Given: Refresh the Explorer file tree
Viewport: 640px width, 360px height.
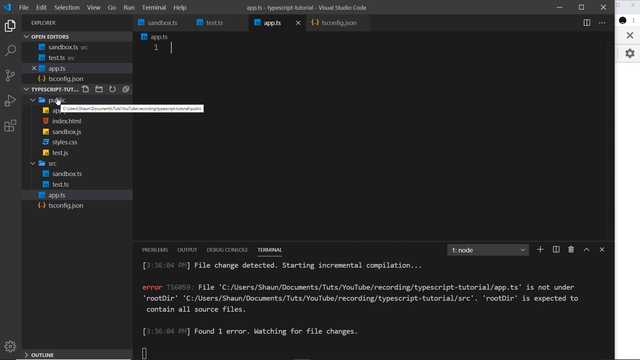Looking at the screenshot, I should [x=112, y=89].
